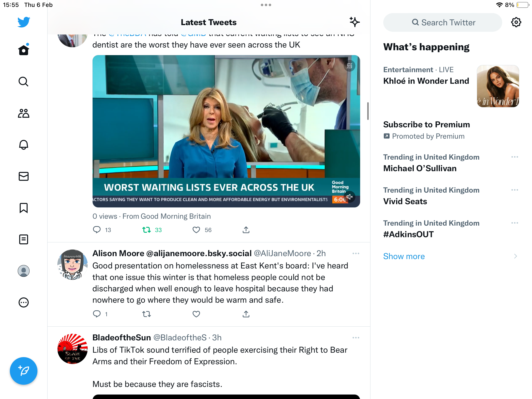
Task: Retweet Alison Moore's tweet
Action: (147, 314)
